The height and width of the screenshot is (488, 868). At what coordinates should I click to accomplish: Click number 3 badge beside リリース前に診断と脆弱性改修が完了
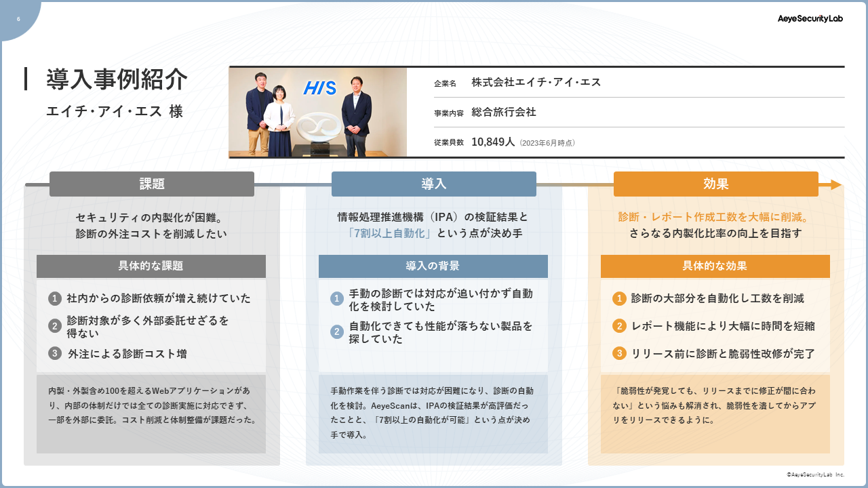point(619,353)
